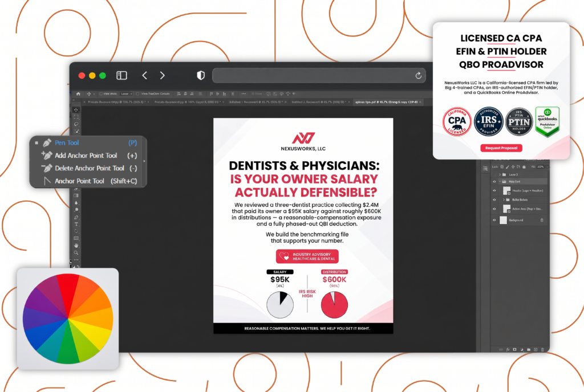Select the Rectangle shape tool
This screenshot has width=584, height=392.
[76, 238]
